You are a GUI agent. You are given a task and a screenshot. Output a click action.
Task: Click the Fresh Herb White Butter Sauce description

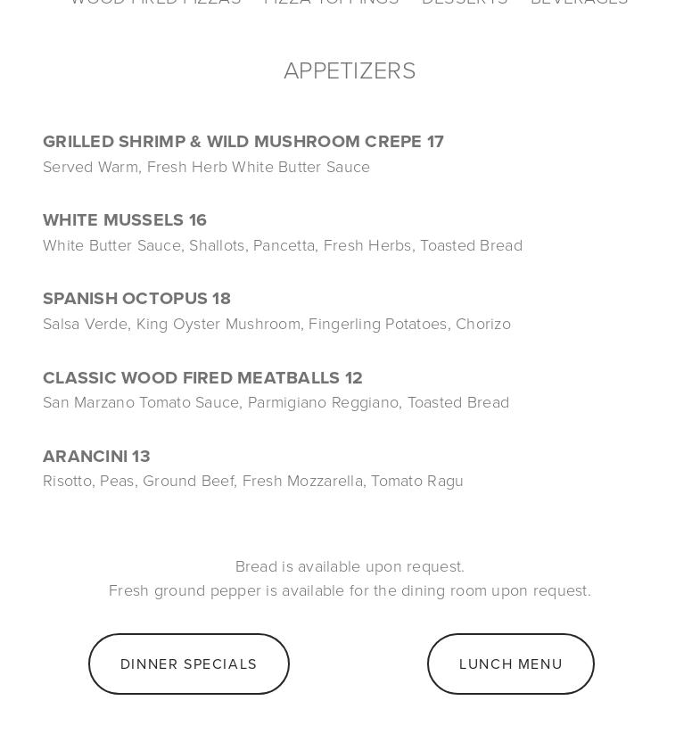click(x=206, y=167)
